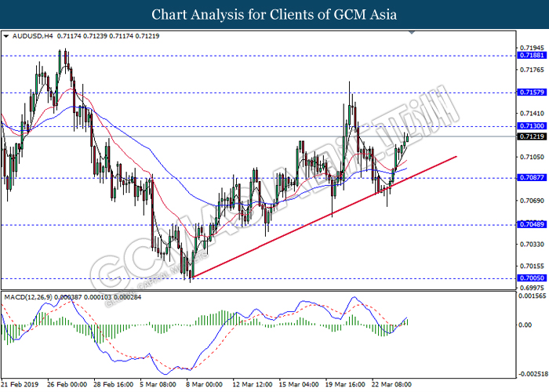Click the 26 Feb 00:00 date label
549x392 pixels.
(66, 385)
